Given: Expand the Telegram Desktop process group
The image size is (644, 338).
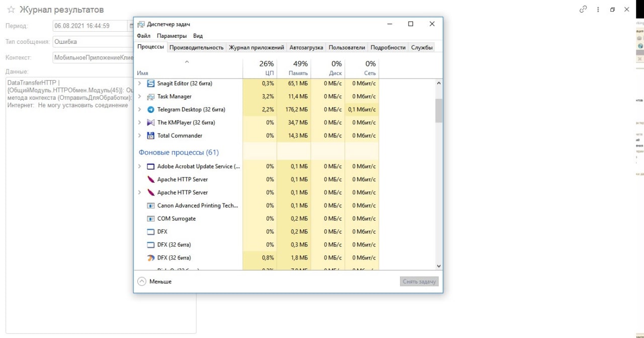Looking at the screenshot, I should pos(139,109).
